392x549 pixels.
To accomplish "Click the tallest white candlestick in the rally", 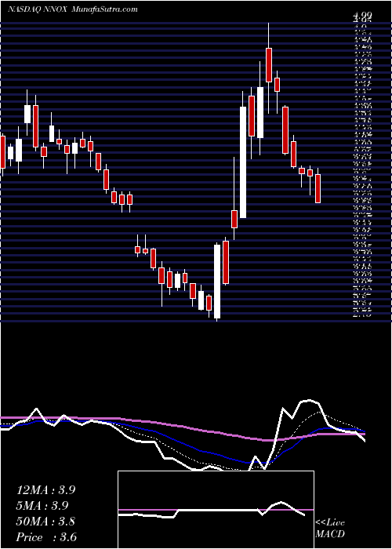I will (x=243, y=162).
